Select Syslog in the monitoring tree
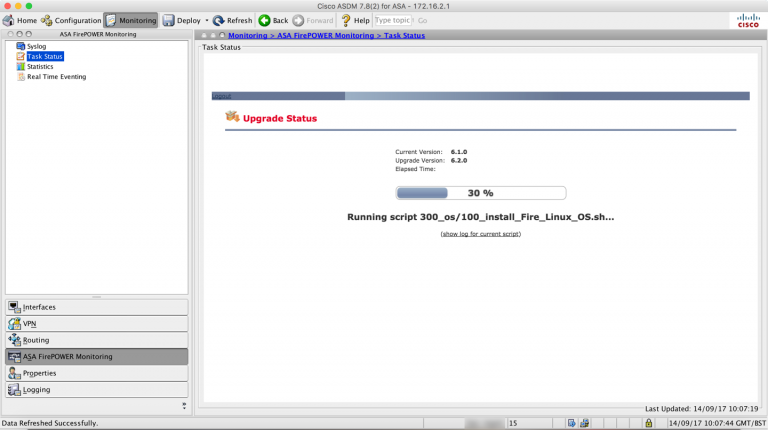The height and width of the screenshot is (430, 768). click(x=36, y=46)
